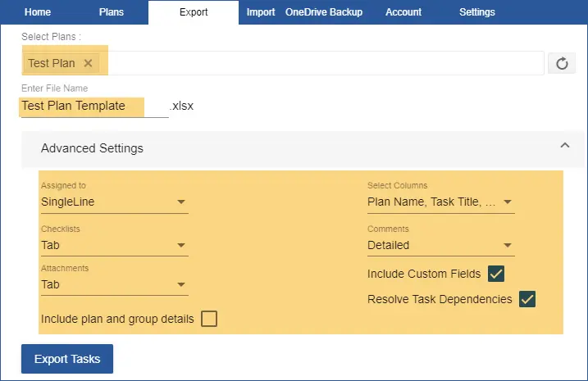Select the OneDrive Backup tab

[x=324, y=12]
